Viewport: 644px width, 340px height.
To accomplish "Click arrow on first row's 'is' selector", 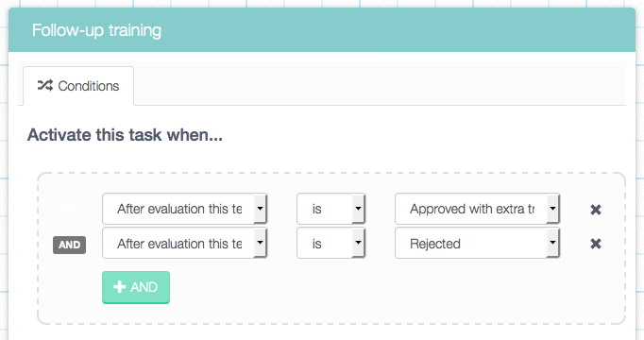I will click(358, 209).
